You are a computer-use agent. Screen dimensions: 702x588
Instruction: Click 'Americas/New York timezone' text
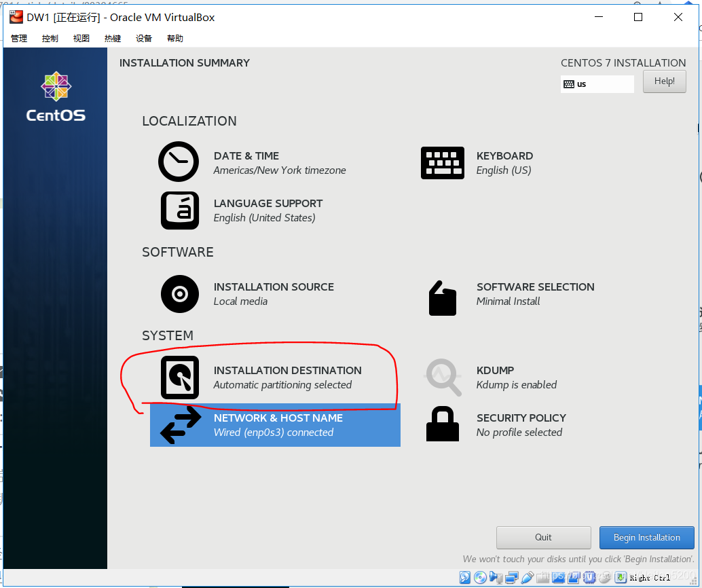click(x=280, y=170)
